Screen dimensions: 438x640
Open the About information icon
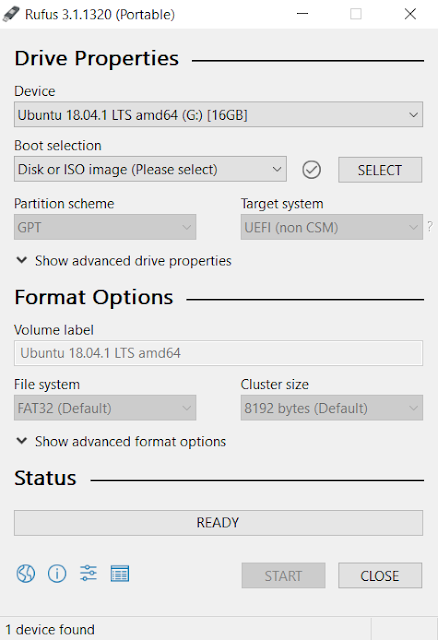[x=57, y=573]
